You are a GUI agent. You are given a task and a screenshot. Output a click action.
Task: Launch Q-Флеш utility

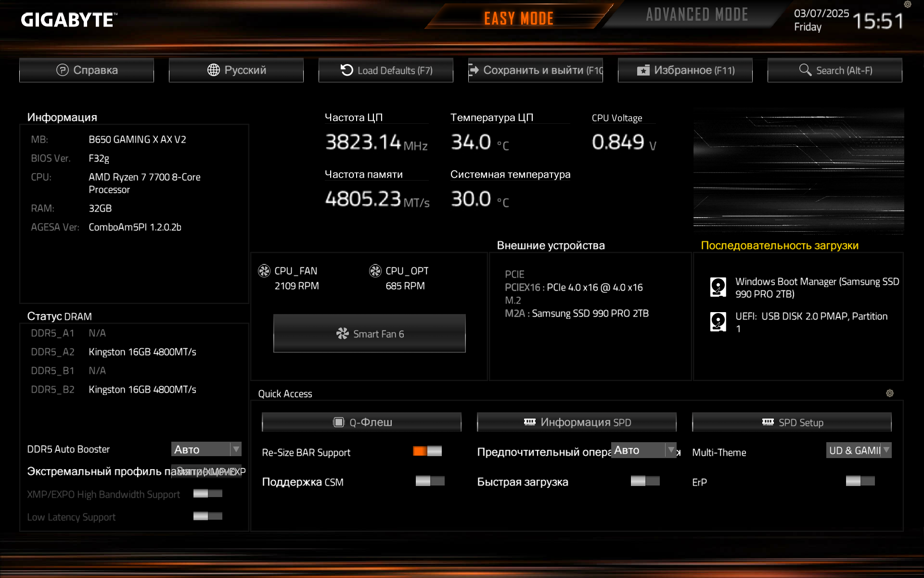(x=361, y=422)
